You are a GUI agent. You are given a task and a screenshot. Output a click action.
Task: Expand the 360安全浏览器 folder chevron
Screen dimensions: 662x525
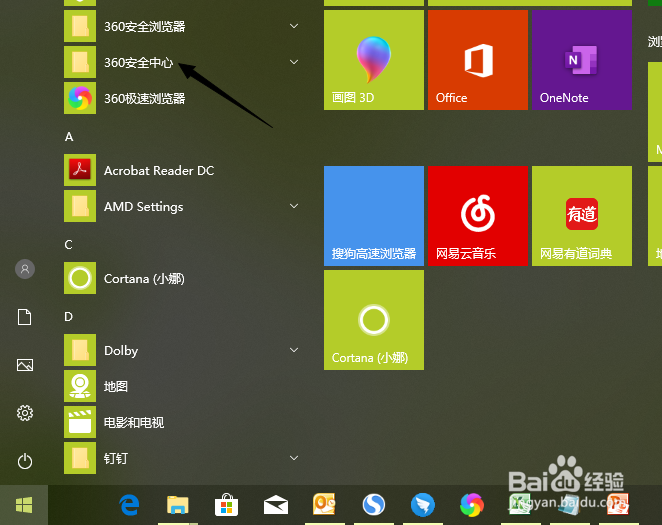(x=294, y=26)
